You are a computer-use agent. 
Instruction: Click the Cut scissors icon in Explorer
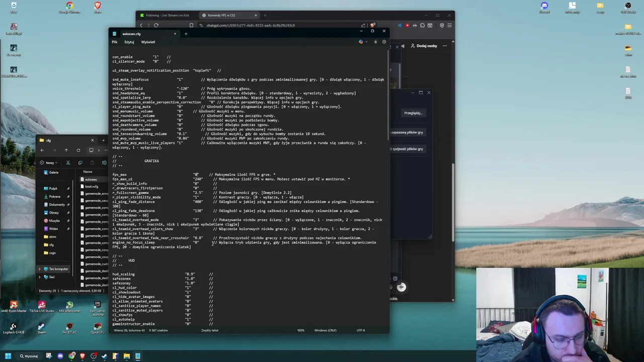tap(68, 163)
